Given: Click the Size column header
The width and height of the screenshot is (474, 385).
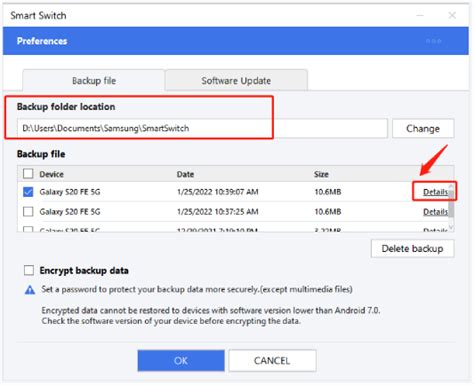Looking at the screenshot, I should [321, 174].
